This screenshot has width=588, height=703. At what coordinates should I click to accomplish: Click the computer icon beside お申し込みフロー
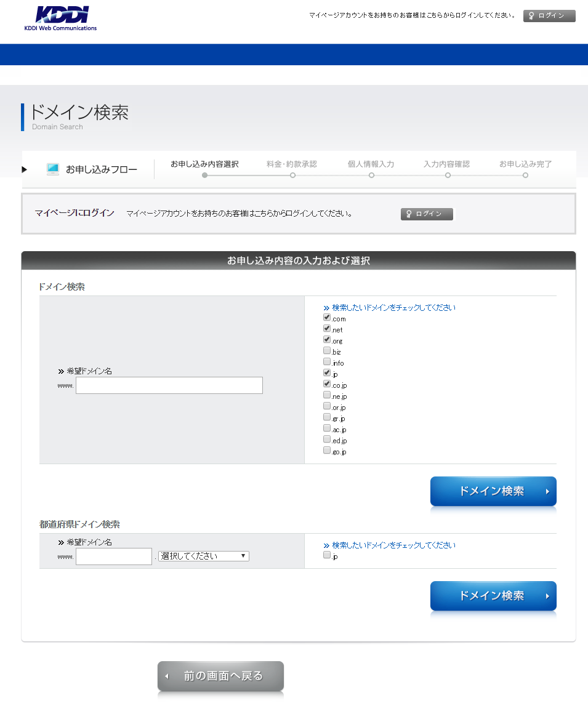pos(53,169)
